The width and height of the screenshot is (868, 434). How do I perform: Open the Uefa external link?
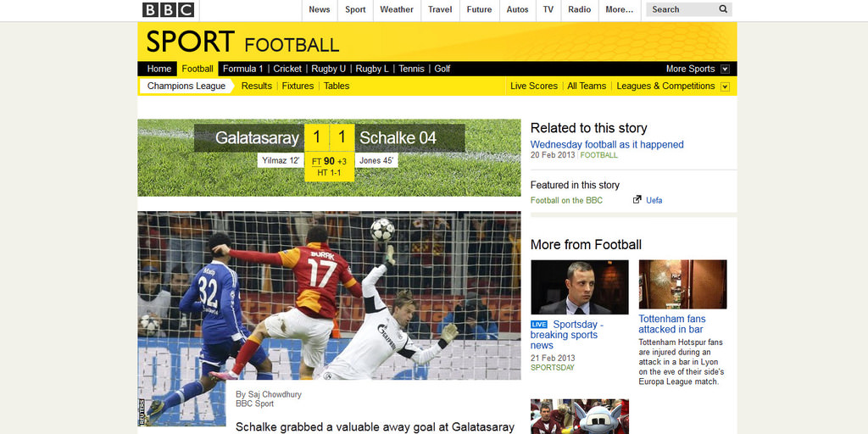click(654, 200)
